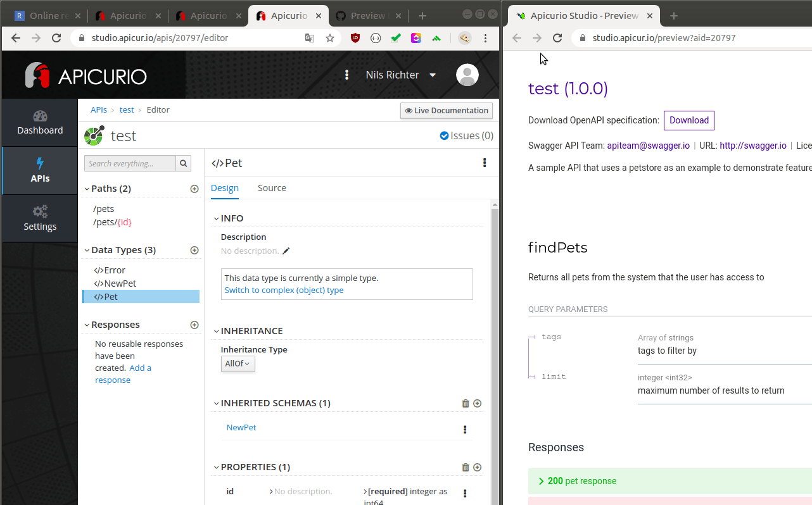Open the APIs sidebar section
This screenshot has width=812, height=505.
point(40,171)
